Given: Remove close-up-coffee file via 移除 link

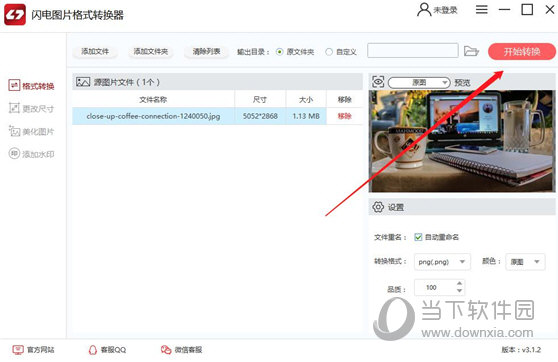Looking at the screenshot, I should pos(344,116).
